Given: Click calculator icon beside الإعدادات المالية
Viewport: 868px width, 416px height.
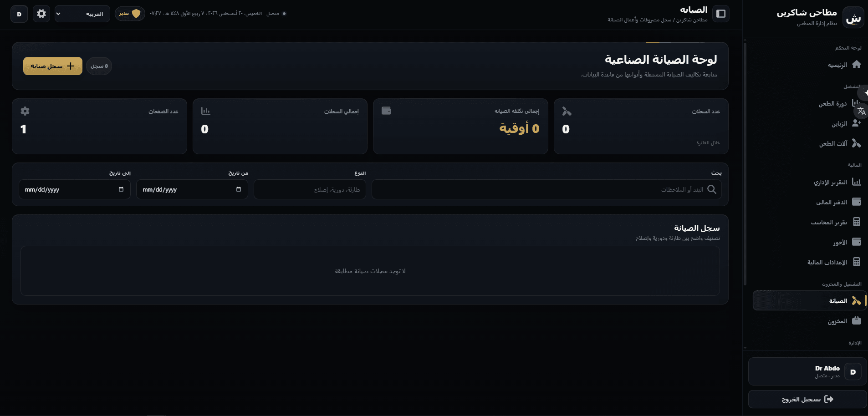Looking at the screenshot, I should point(856,262).
